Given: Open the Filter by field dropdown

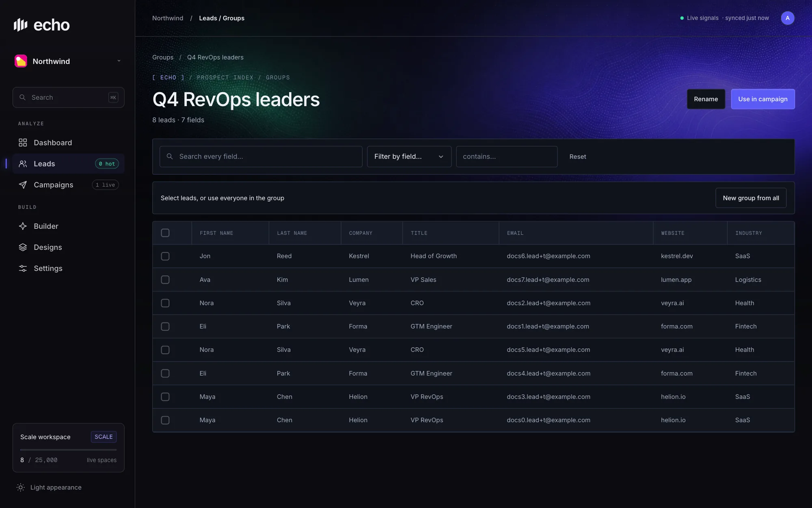Looking at the screenshot, I should click(x=409, y=156).
